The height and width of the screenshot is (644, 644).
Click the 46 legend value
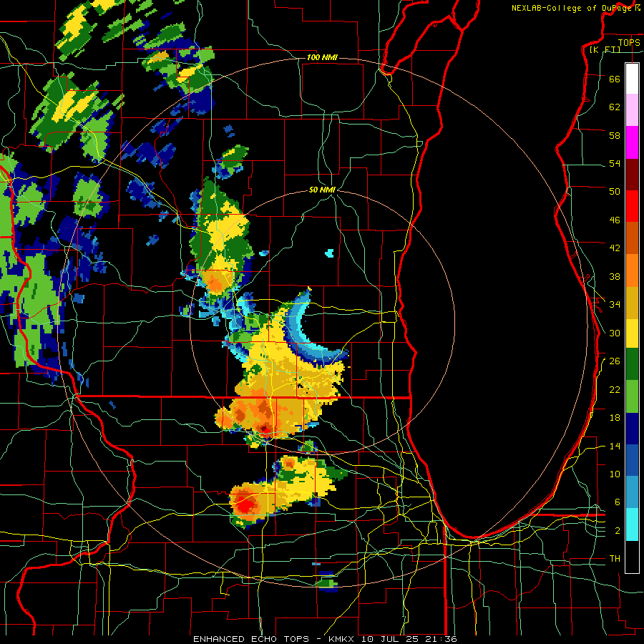click(615, 220)
